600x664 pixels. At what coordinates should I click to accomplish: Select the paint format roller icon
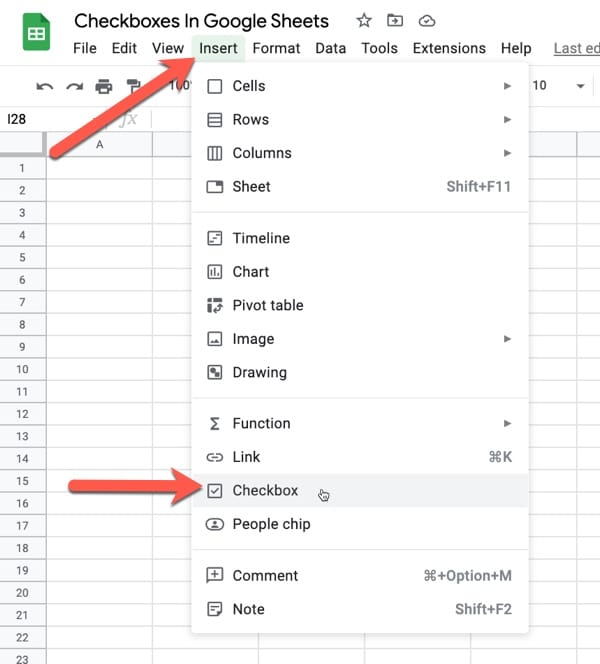133,86
